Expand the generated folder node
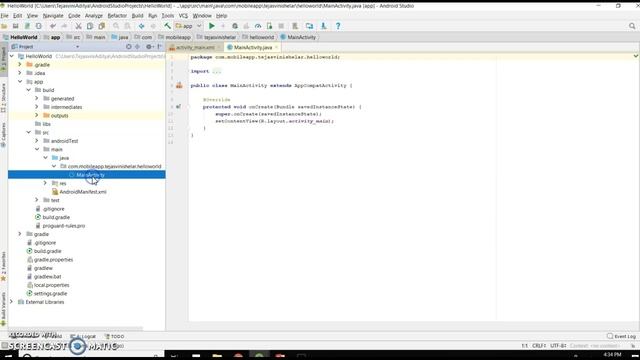This screenshot has width=640, height=360. pos(37,98)
